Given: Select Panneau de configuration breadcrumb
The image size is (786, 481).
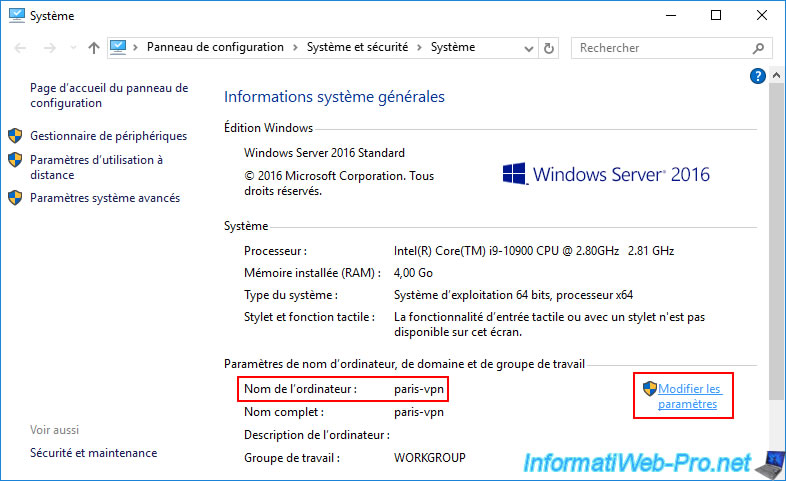Looking at the screenshot, I should tap(215, 47).
